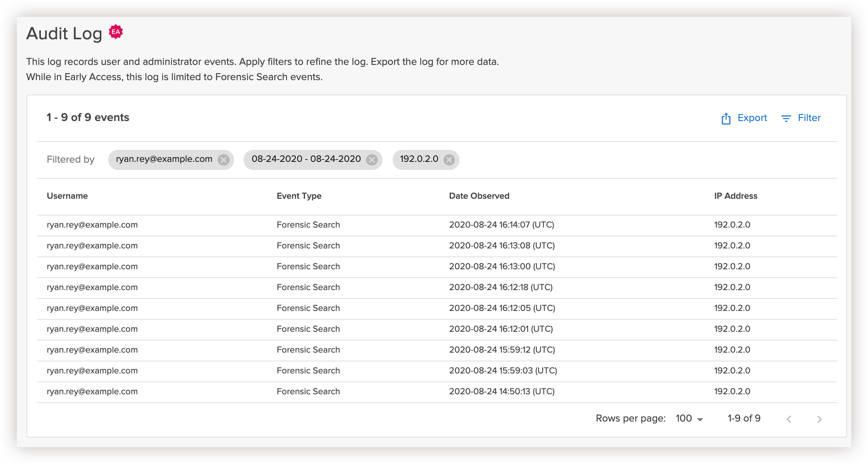Sort by Date Observed column header
The image size is (868, 464).
479,196
